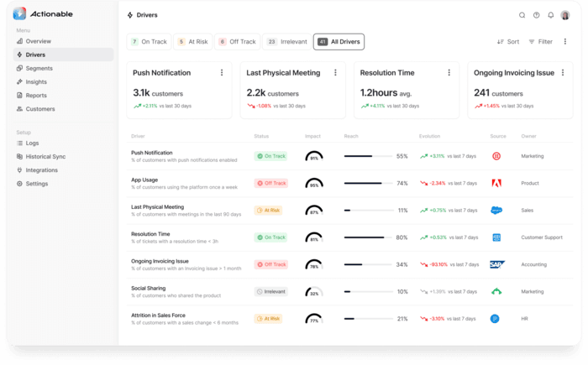Click Irrelevant status badge for Social Sharing
This screenshot has height=365, width=588.
point(270,291)
